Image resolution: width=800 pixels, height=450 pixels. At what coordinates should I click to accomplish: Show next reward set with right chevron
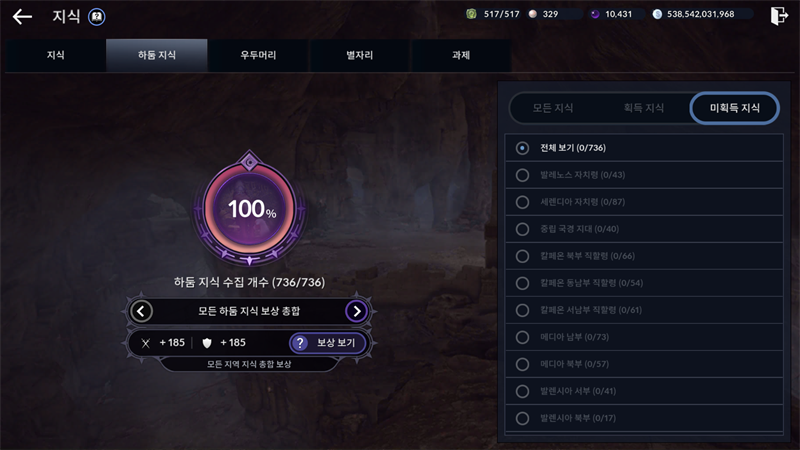[x=357, y=311]
